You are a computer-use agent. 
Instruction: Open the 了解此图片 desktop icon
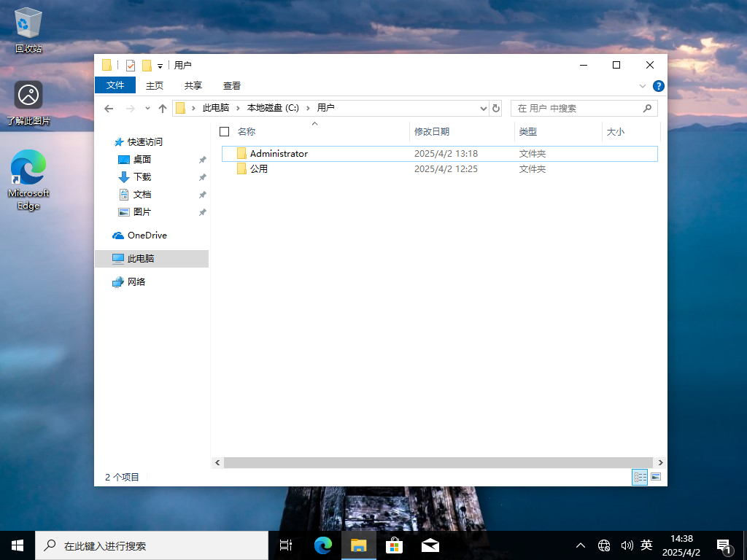[28, 102]
